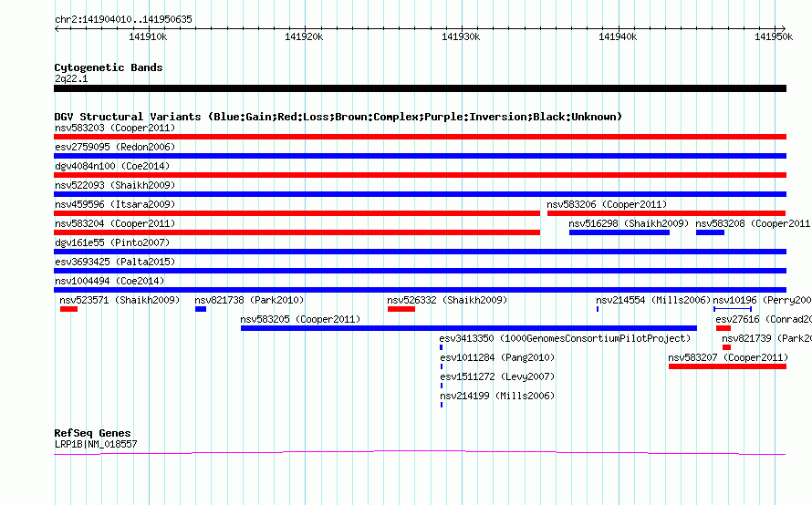Open the nsv583206 (Cooper2011) label

[x=607, y=204]
